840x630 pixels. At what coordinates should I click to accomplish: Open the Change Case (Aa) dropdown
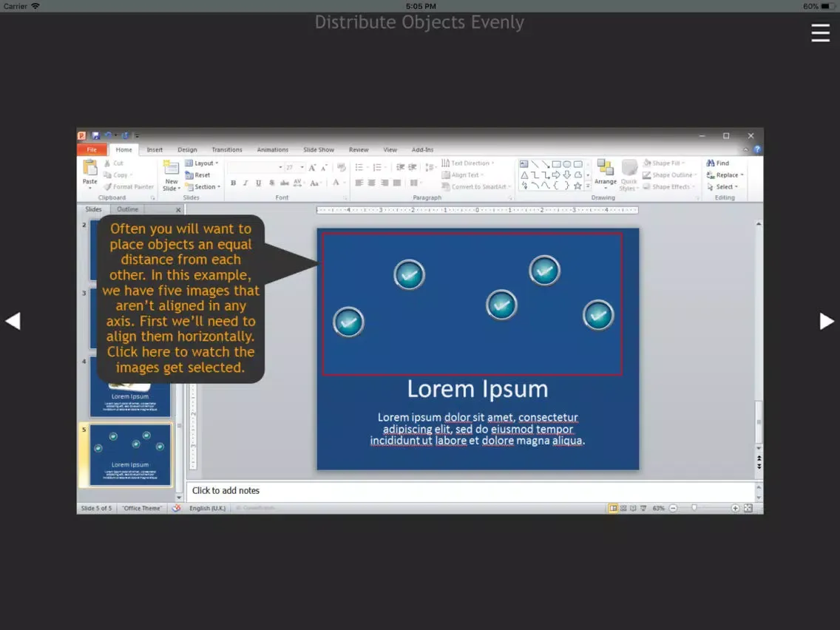pos(316,183)
